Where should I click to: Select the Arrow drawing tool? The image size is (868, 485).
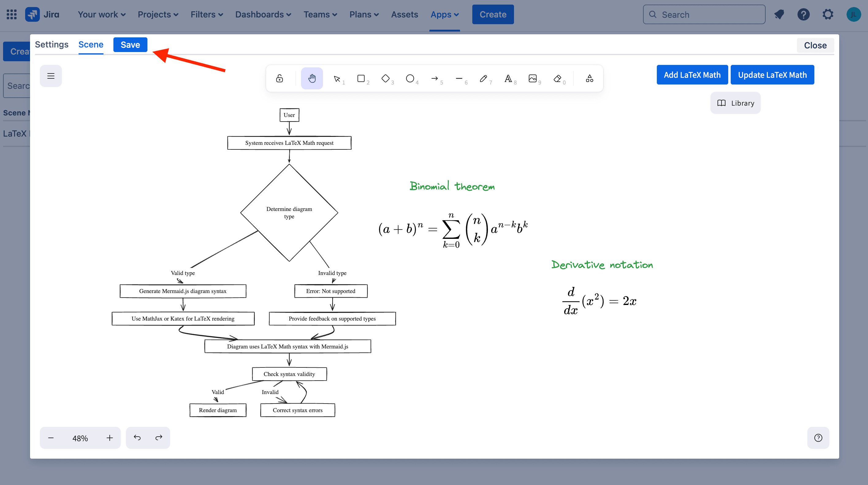click(x=435, y=78)
